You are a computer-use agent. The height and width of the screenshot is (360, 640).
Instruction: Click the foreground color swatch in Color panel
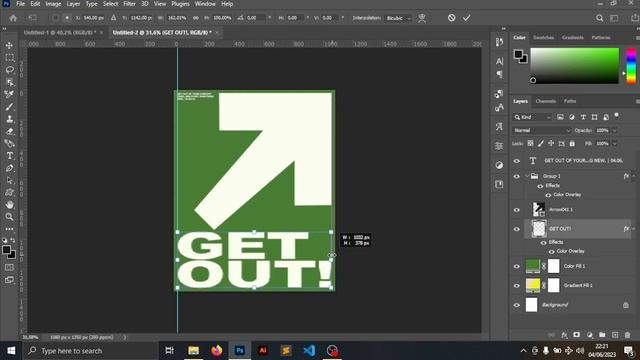pyautogui.click(x=518, y=54)
